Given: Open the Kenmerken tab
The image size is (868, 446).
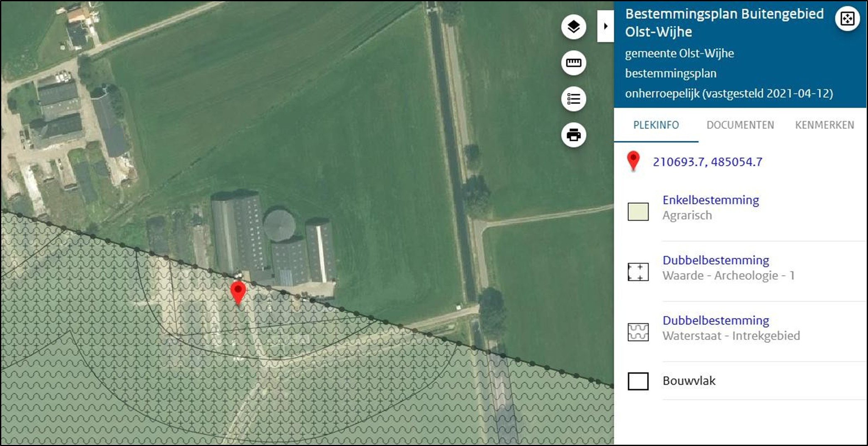Looking at the screenshot, I should point(824,125).
